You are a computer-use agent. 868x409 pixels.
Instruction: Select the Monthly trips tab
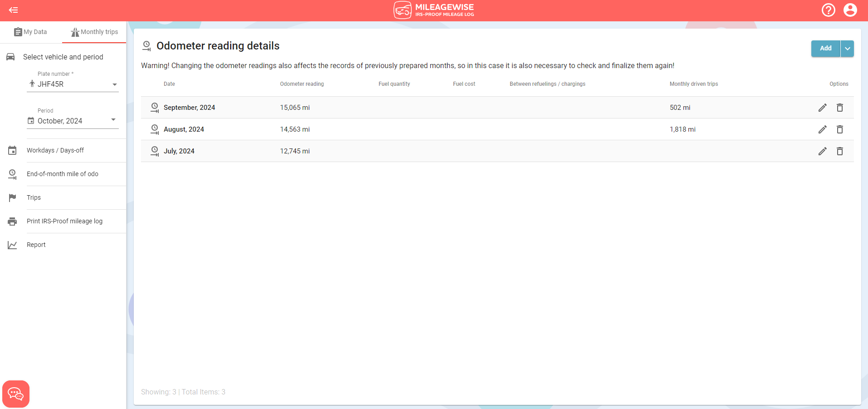[x=94, y=32]
